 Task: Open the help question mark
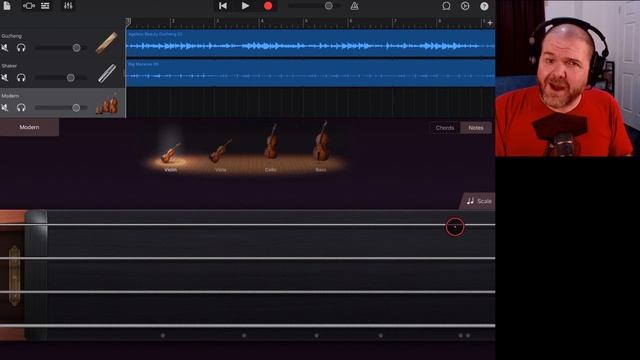(x=484, y=6)
